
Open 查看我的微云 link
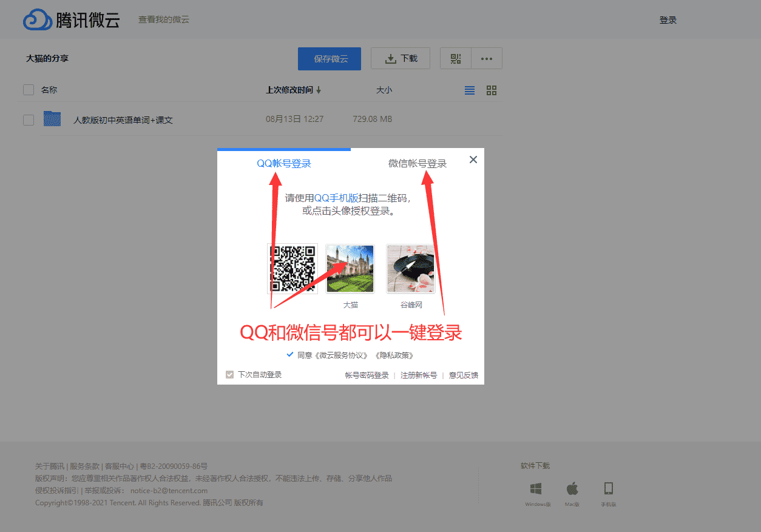[x=164, y=19]
